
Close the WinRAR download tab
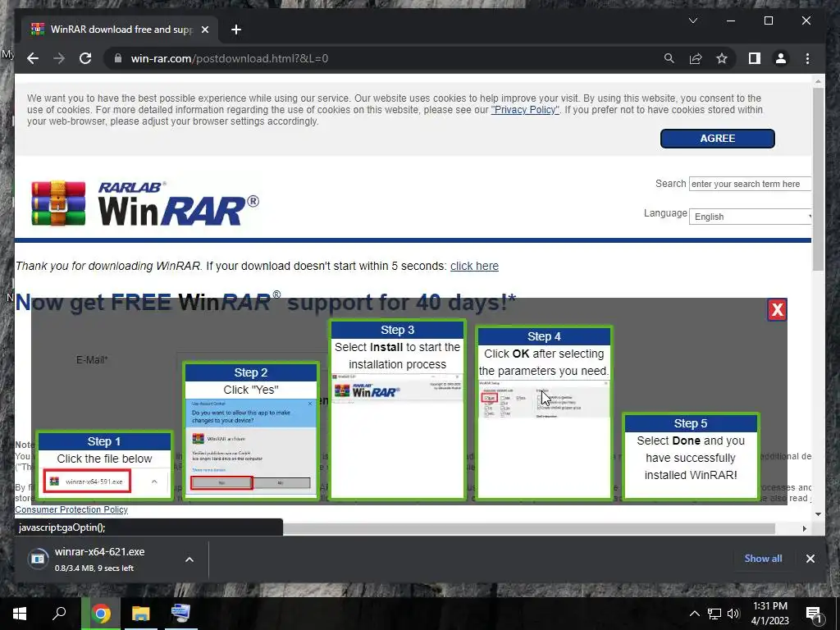coord(204,30)
